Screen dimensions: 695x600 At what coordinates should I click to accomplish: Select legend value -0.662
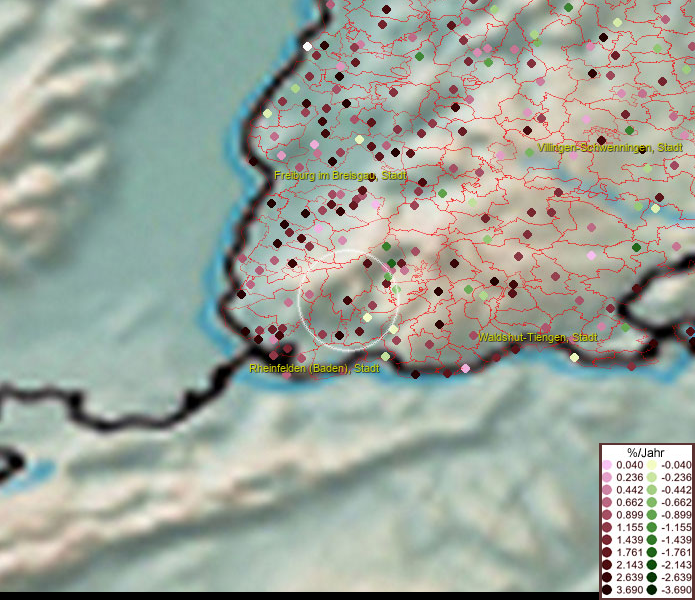676,503
